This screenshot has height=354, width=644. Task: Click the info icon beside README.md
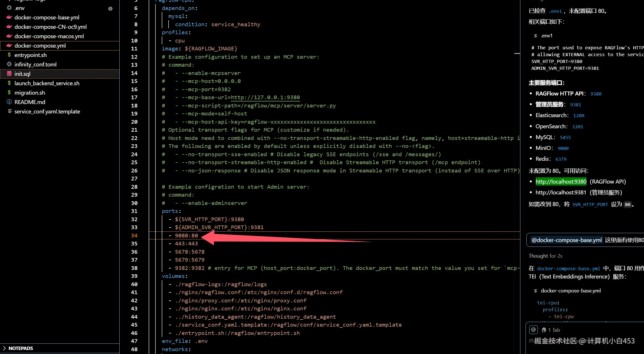tap(9, 102)
